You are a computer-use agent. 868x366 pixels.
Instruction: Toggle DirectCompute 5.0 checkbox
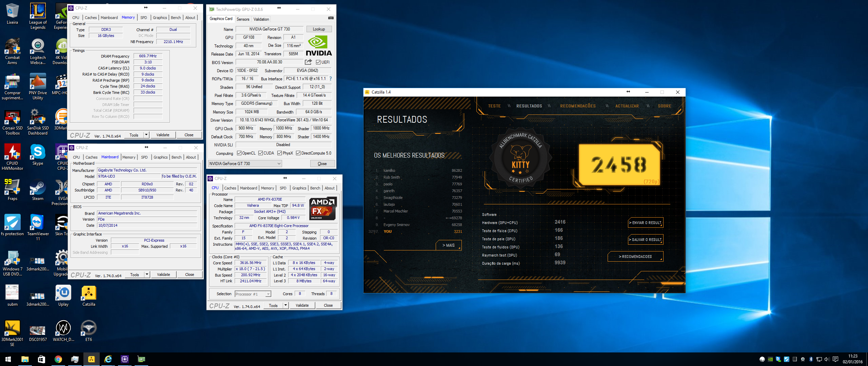(298, 153)
